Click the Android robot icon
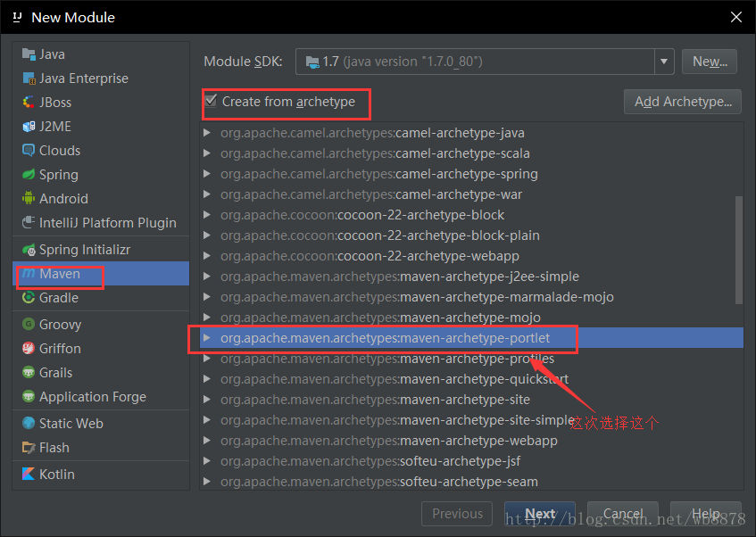This screenshot has height=537, width=756. [x=29, y=198]
